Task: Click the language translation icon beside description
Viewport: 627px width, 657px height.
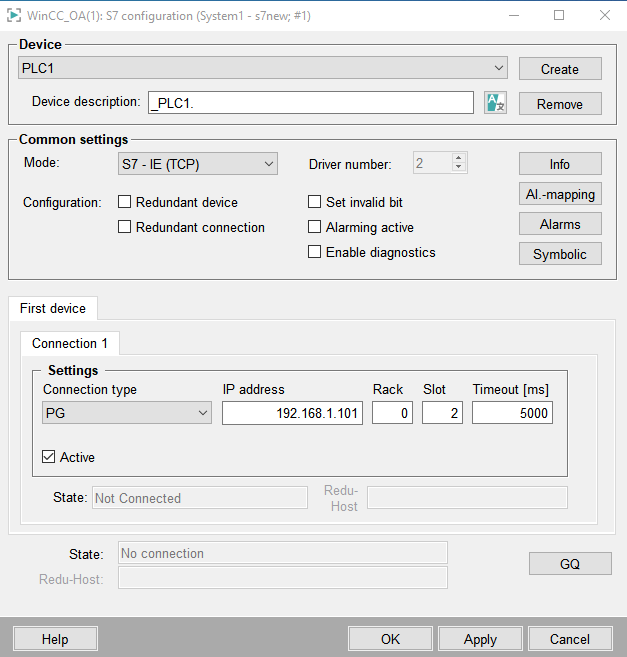Action: click(x=495, y=103)
